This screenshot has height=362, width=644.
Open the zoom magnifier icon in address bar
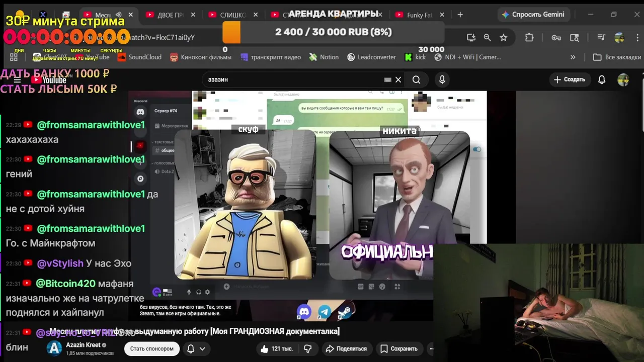[x=487, y=37]
